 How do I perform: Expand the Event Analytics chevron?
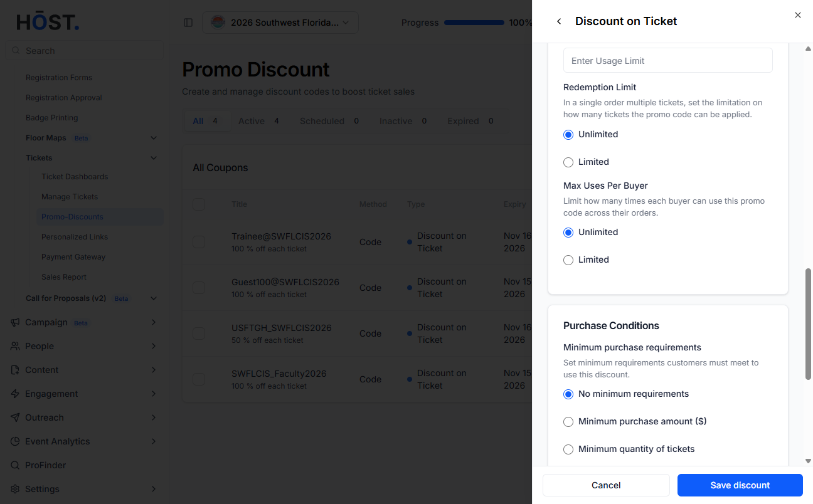154,441
